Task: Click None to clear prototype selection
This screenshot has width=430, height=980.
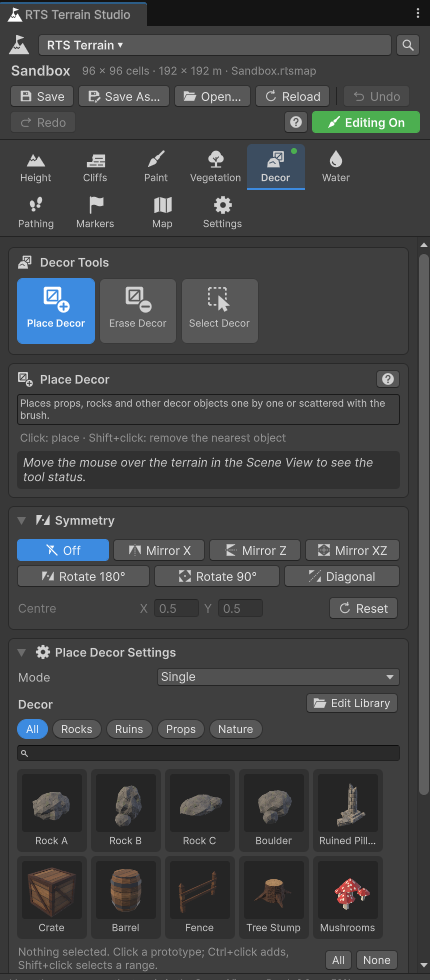Action: (377, 959)
